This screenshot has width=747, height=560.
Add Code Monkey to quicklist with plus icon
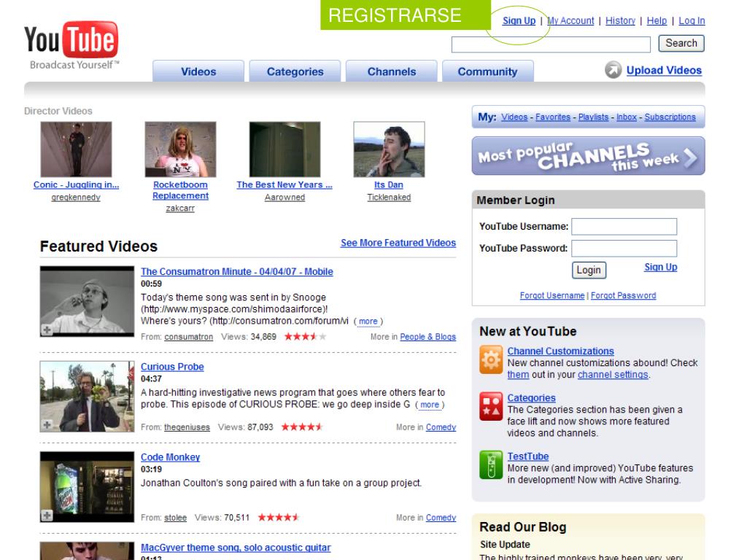pos(47,515)
